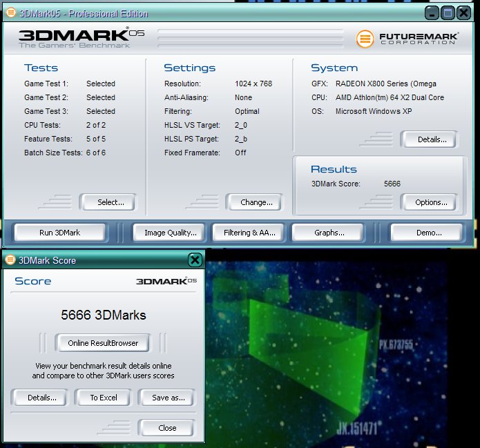Click Game Test 1 Selected status
This screenshot has height=448, width=480.
[x=101, y=84]
